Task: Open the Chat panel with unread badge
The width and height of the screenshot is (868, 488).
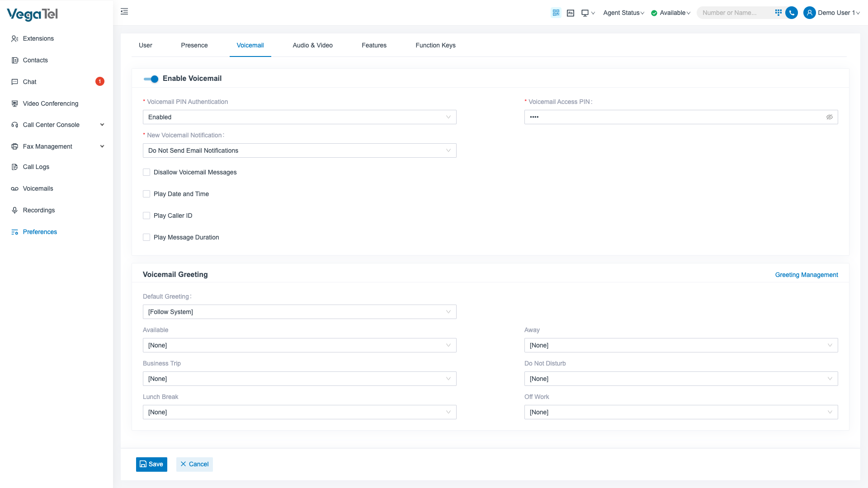Action: (x=29, y=82)
